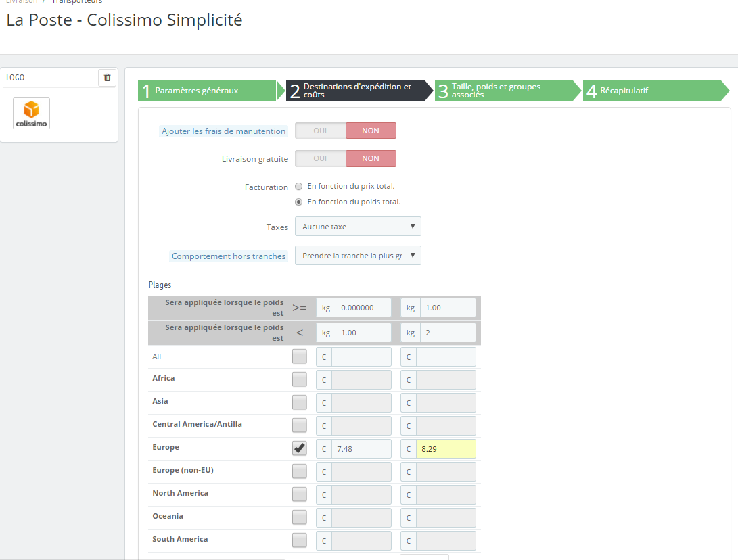The width and height of the screenshot is (738, 560).
Task: Select NON for Livraison gratuite
Action: [x=371, y=158]
